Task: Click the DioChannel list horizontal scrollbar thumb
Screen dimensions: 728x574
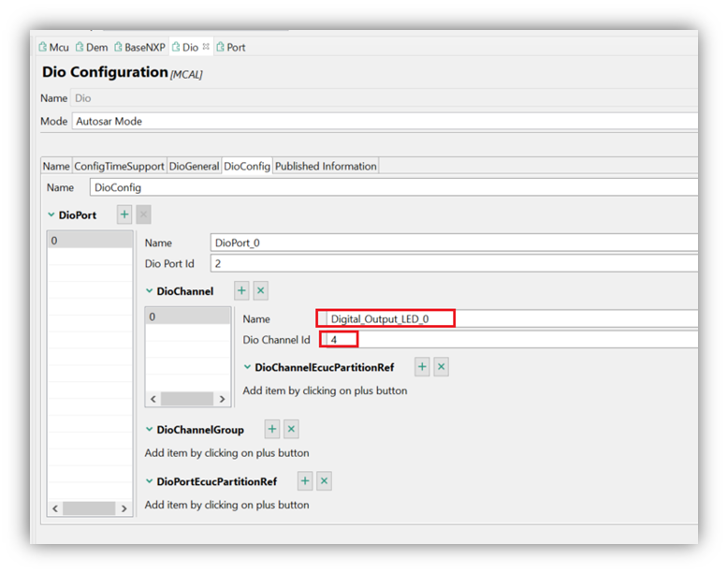Action: pyautogui.click(x=187, y=399)
